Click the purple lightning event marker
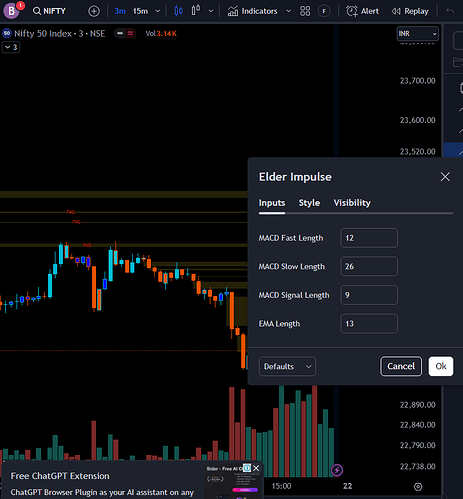The height and width of the screenshot is (499, 463). (x=337, y=470)
